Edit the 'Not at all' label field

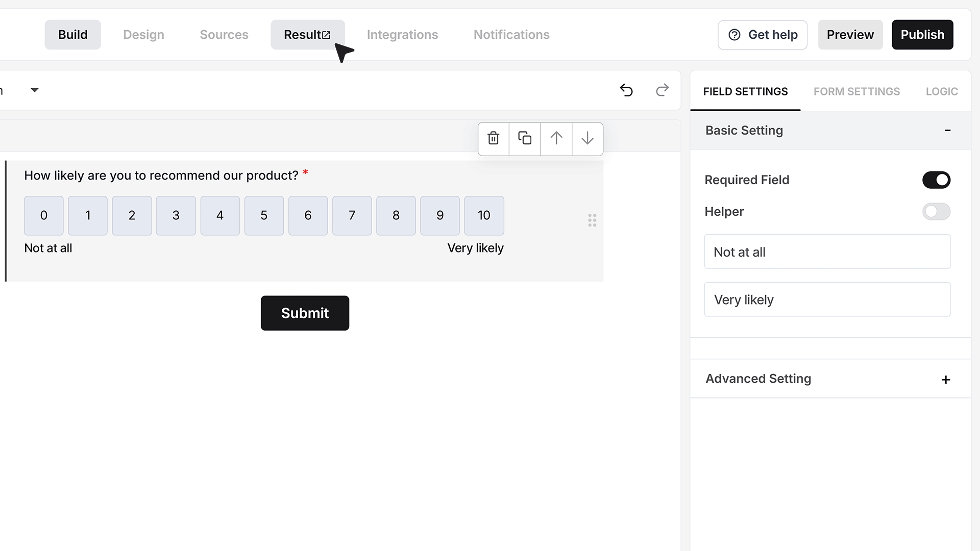tap(827, 252)
